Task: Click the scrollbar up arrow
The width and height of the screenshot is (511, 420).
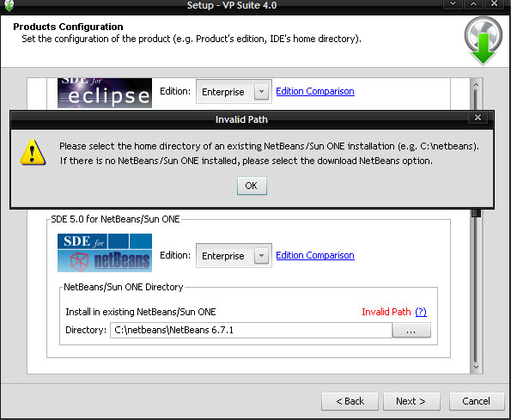Action: click(476, 85)
